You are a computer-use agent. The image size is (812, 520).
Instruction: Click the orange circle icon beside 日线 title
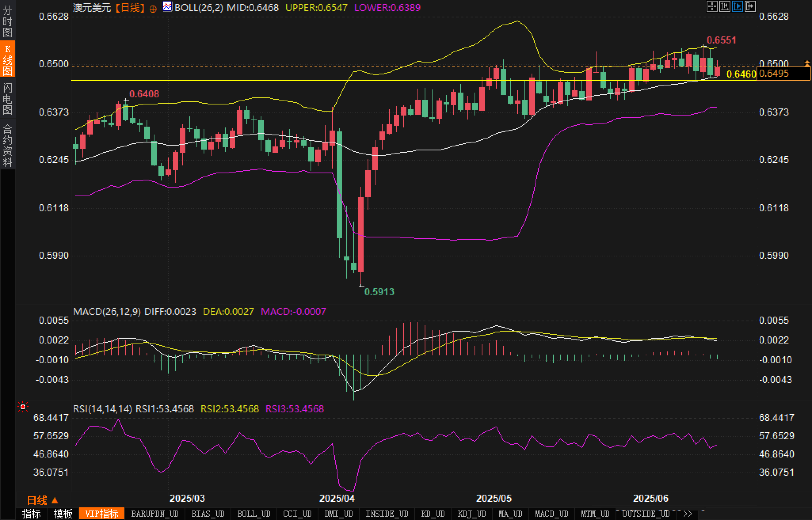click(153, 9)
